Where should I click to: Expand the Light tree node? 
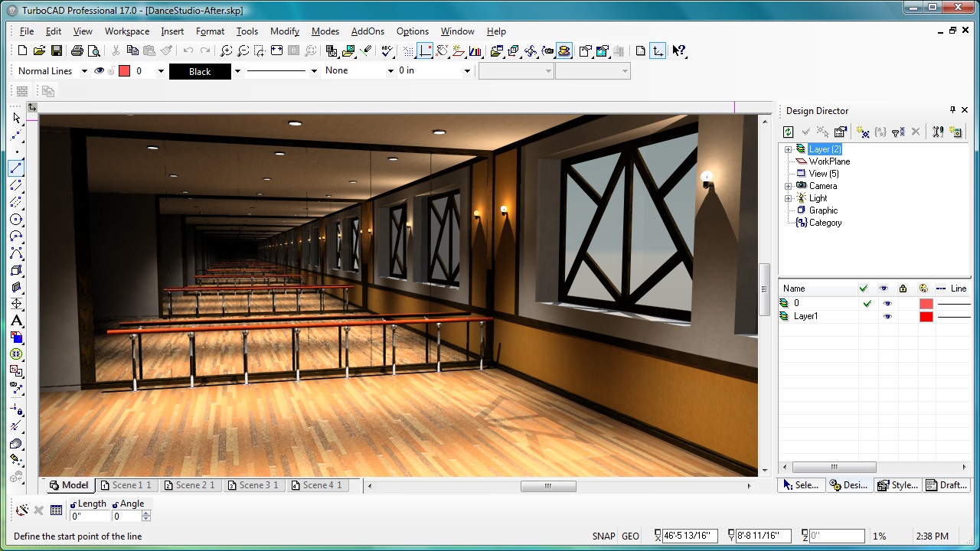pyautogui.click(x=788, y=198)
